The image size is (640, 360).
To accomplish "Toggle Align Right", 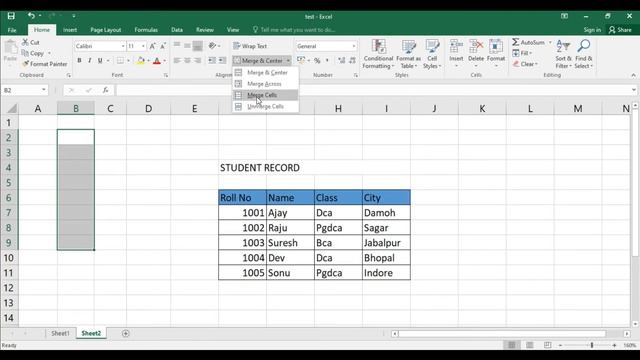I will pyautogui.click(x=197, y=60).
